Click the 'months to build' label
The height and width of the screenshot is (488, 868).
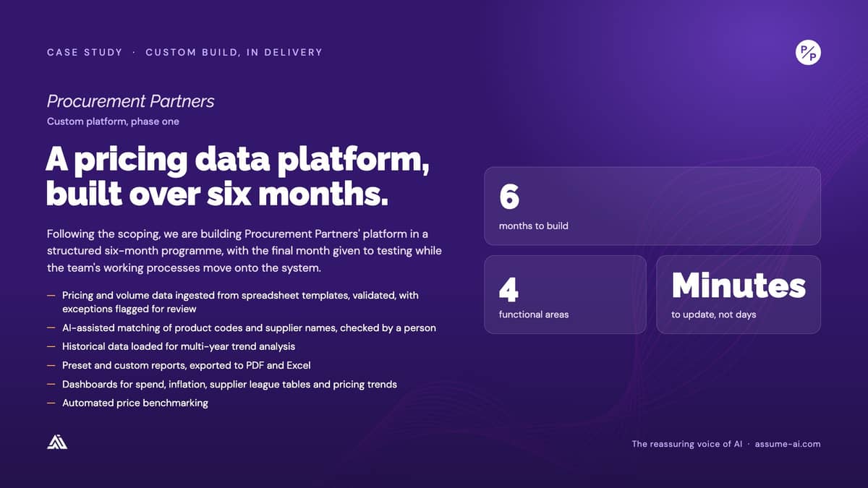(x=534, y=226)
